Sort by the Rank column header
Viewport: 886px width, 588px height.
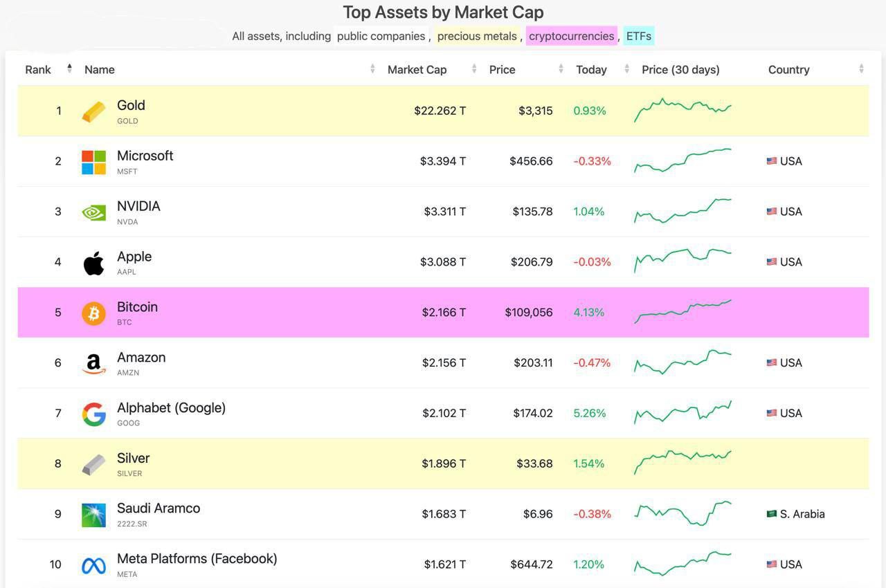point(38,69)
